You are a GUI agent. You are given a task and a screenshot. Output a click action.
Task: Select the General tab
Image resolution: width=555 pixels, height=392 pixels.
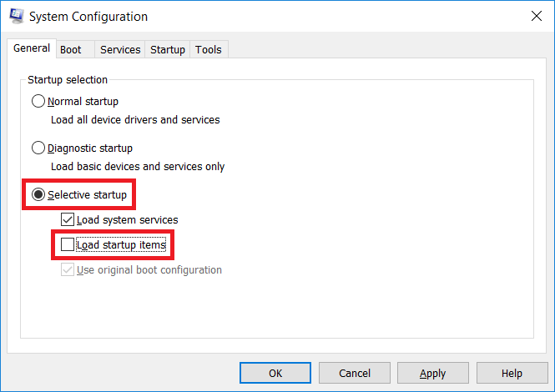tap(32, 48)
